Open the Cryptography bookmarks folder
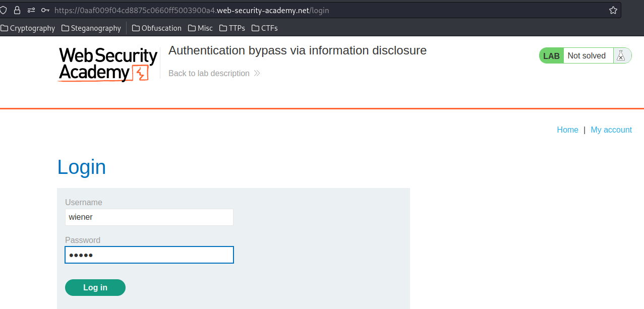The width and height of the screenshot is (644, 309). coord(28,28)
